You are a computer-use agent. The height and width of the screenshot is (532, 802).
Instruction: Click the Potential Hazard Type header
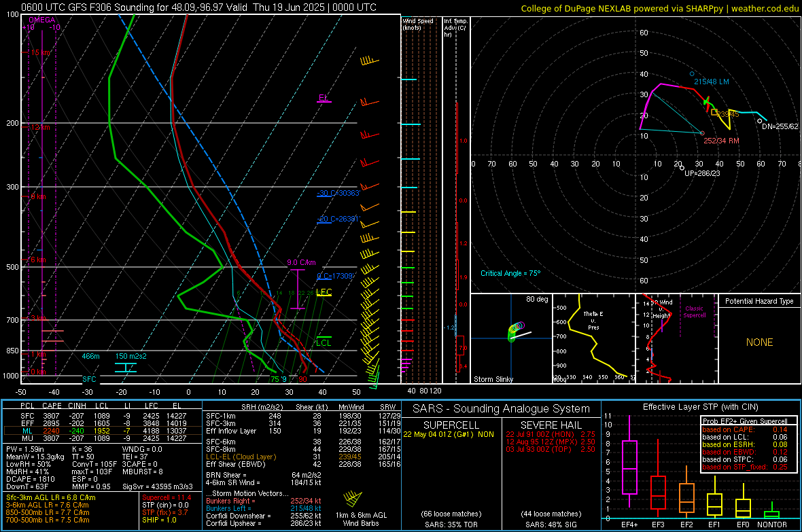[760, 301]
